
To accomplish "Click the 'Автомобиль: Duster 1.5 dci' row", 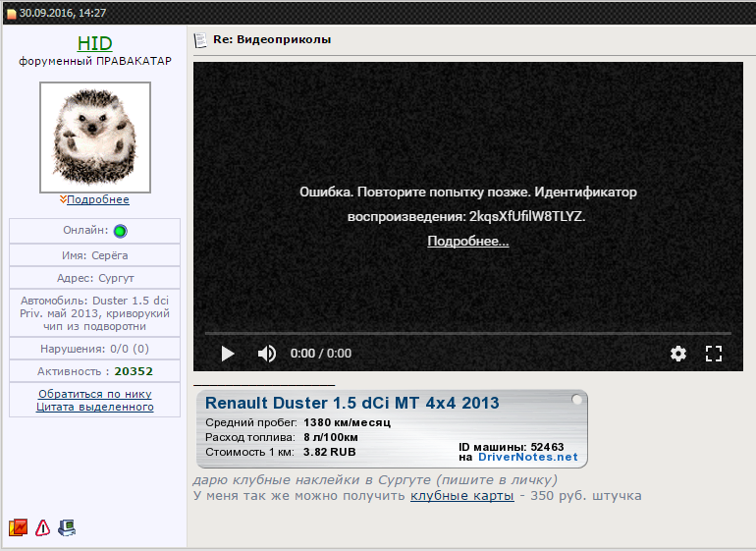I will coord(95,313).
